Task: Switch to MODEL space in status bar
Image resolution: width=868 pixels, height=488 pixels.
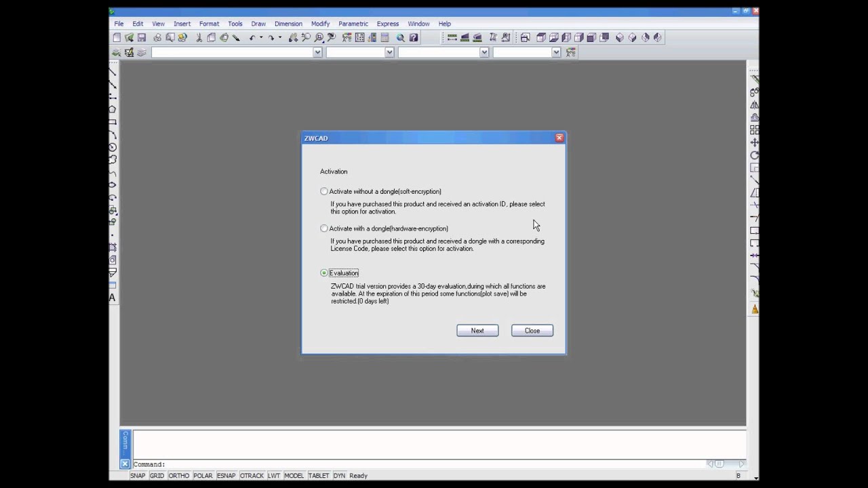Action: click(294, 476)
